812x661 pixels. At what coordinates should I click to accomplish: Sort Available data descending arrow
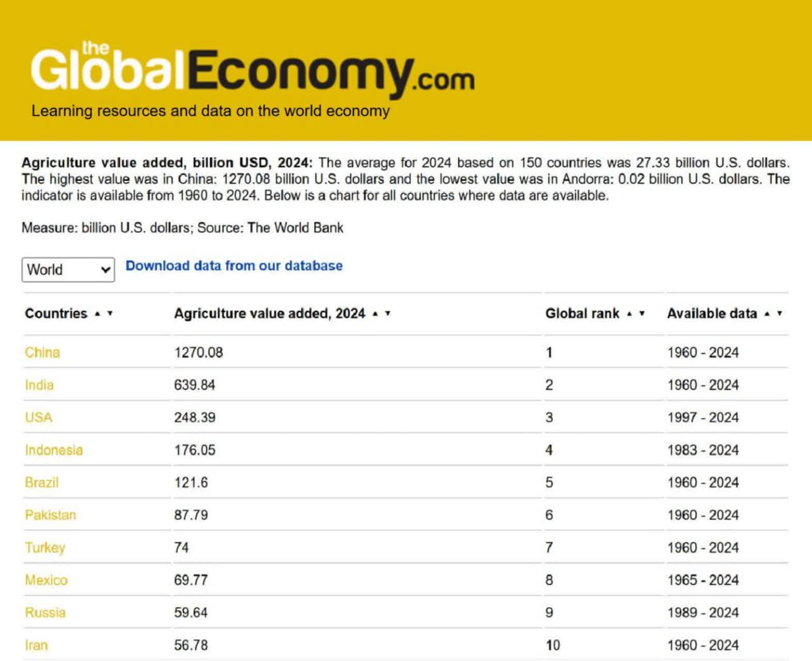coord(779,313)
